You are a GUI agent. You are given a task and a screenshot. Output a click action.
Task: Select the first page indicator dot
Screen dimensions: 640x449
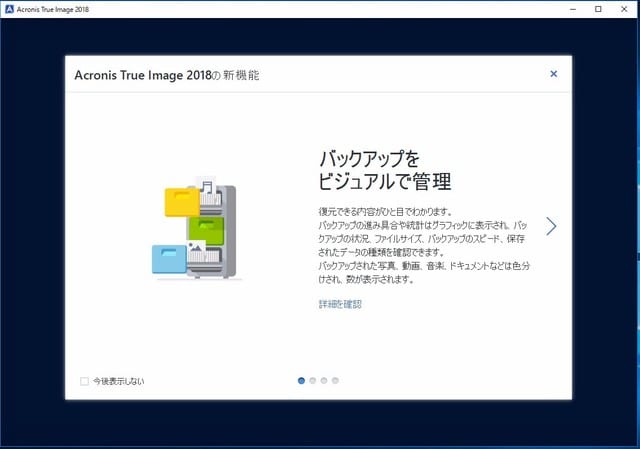click(x=301, y=380)
